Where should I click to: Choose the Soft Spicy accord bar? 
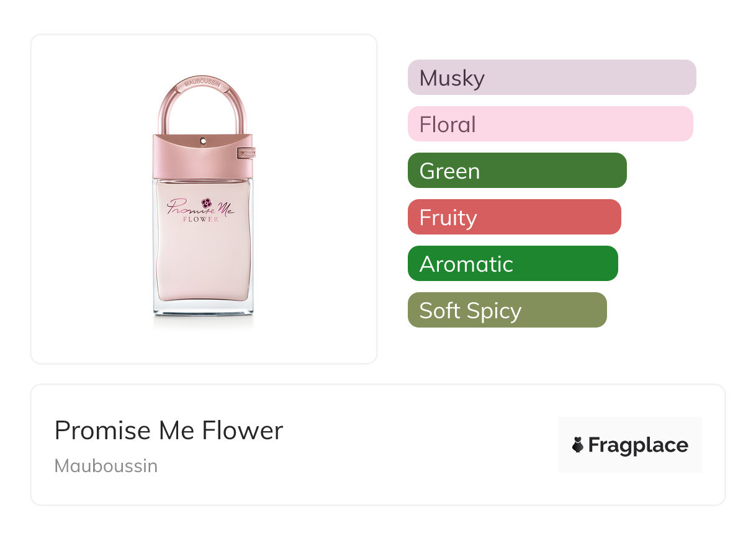pos(506,310)
